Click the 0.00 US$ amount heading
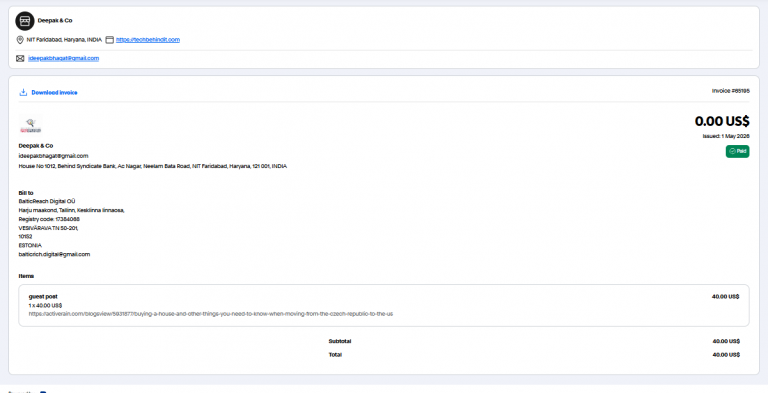The height and width of the screenshot is (393, 768). click(722, 121)
